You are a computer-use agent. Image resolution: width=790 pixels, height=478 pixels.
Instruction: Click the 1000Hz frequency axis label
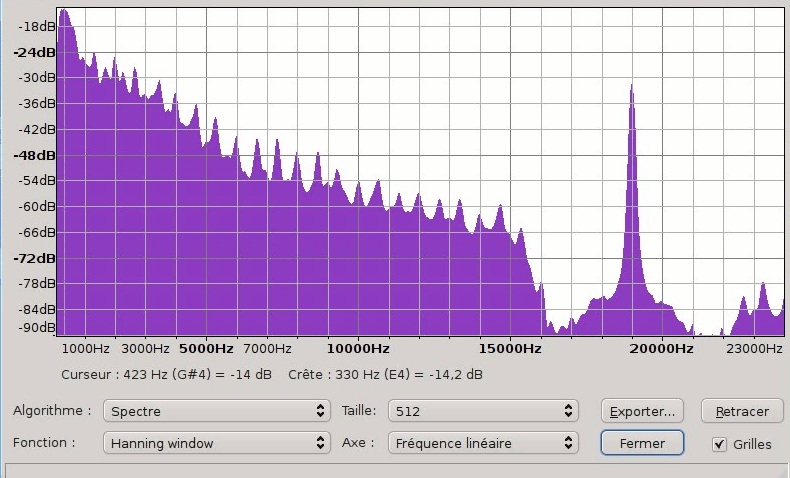(85, 349)
